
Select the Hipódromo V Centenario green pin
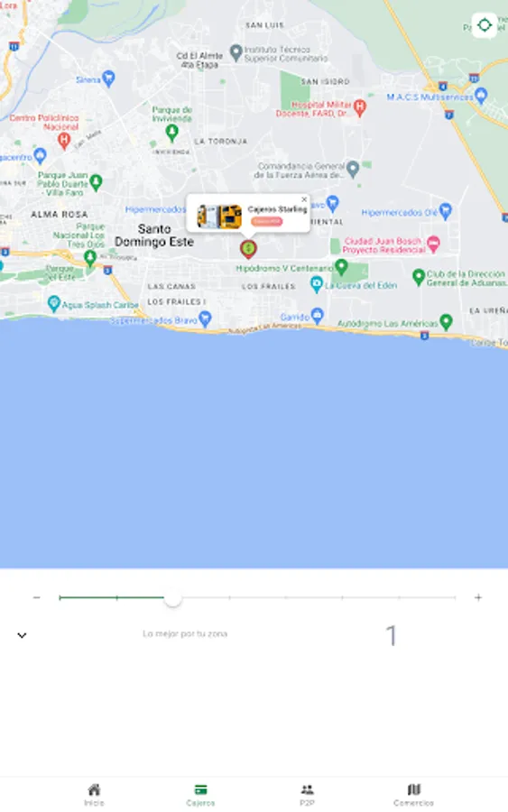pos(341,267)
